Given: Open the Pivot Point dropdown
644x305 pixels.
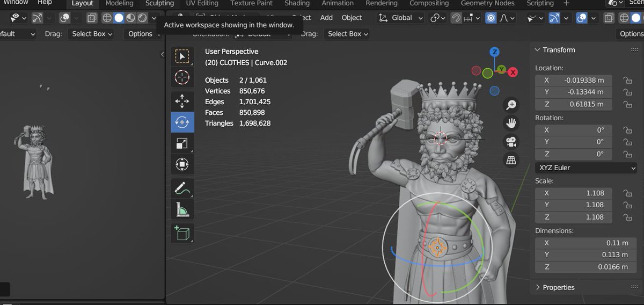Looking at the screenshot, I should [438, 18].
